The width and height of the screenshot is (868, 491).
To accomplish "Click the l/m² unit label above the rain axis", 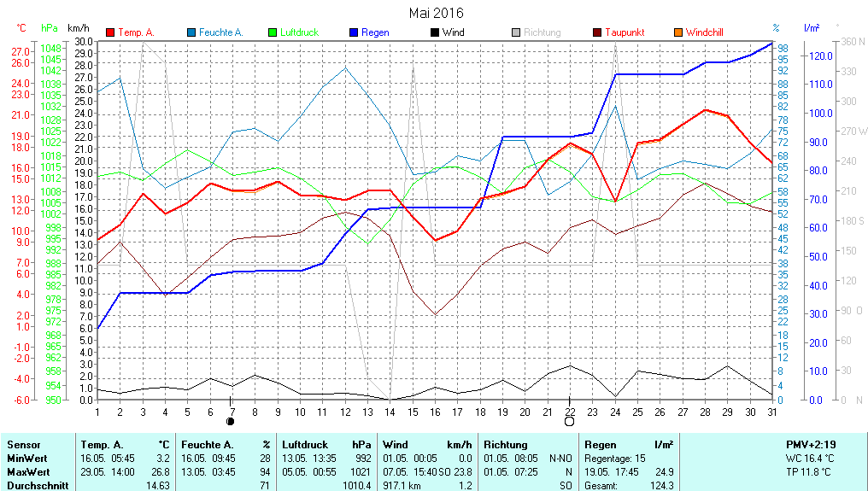I will (x=812, y=28).
